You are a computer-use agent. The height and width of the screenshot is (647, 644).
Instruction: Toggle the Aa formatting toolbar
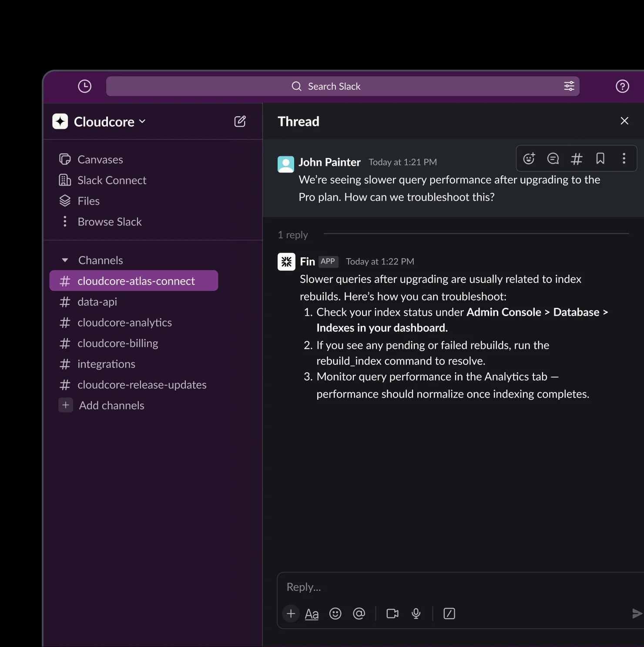[312, 613]
